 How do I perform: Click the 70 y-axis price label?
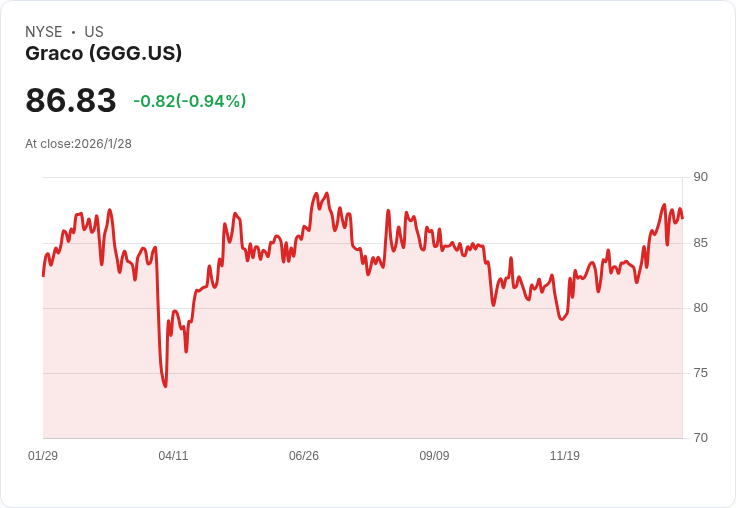point(700,438)
